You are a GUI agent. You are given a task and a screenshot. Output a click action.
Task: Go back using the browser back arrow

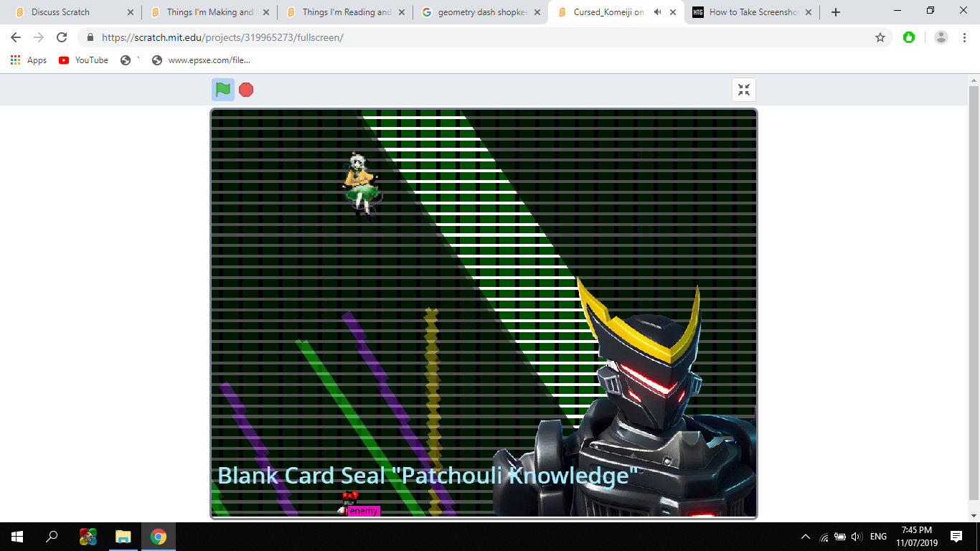point(16,37)
